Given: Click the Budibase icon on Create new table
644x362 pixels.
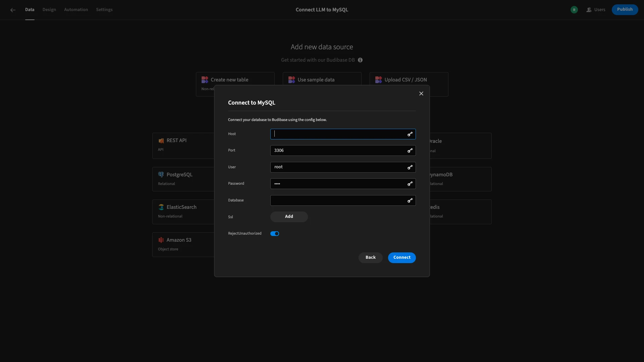Looking at the screenshot, I should (x=205, y=80).
